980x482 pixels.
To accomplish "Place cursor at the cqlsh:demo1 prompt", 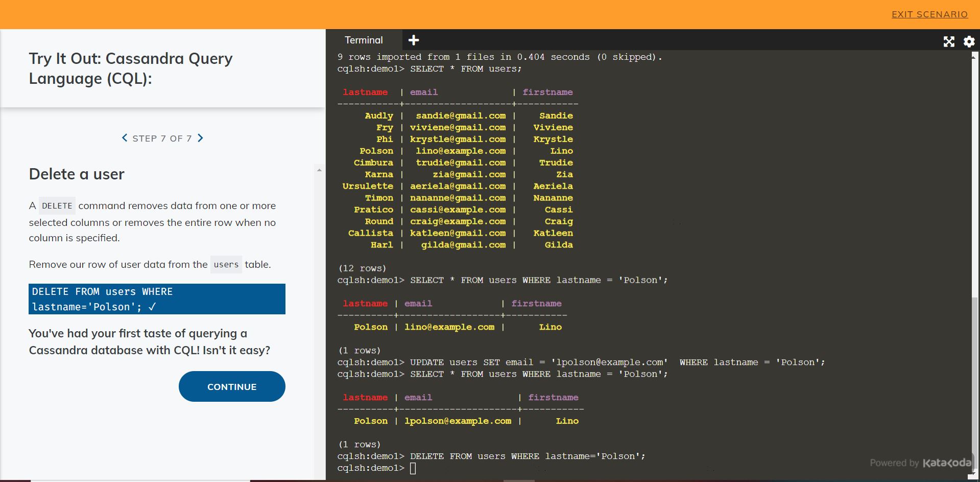I will 414,468.
